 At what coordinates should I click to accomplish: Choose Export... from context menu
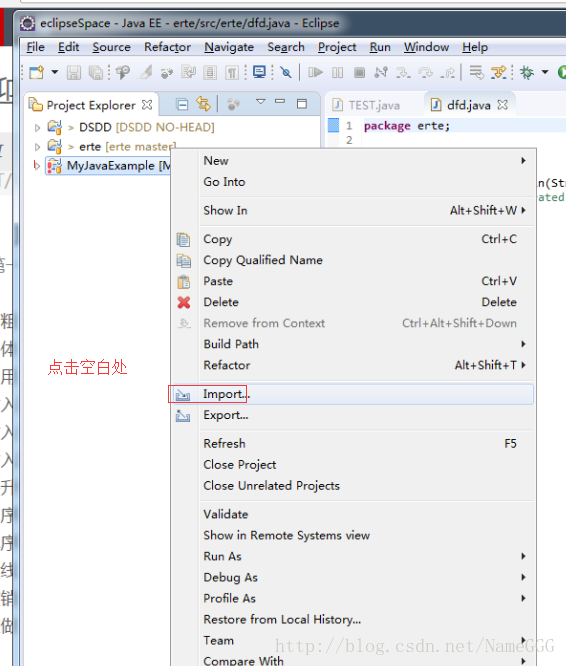[x=352, y=415]
